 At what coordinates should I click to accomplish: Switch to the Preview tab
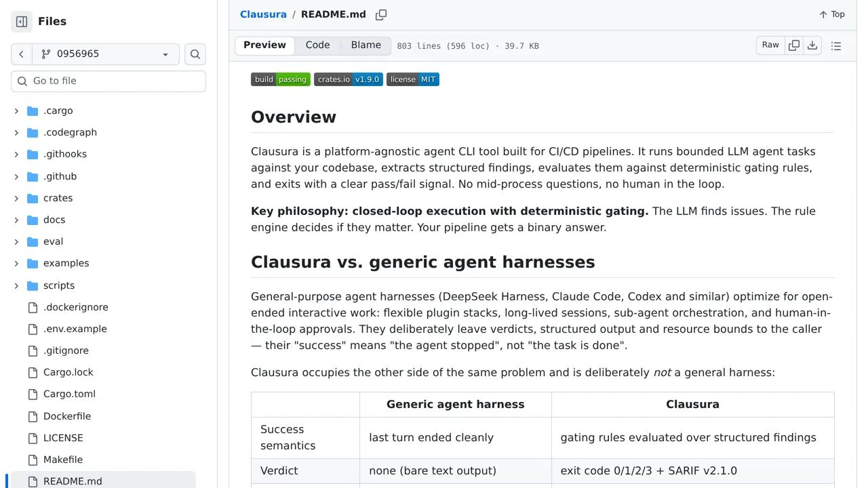[x=264, y=45]
